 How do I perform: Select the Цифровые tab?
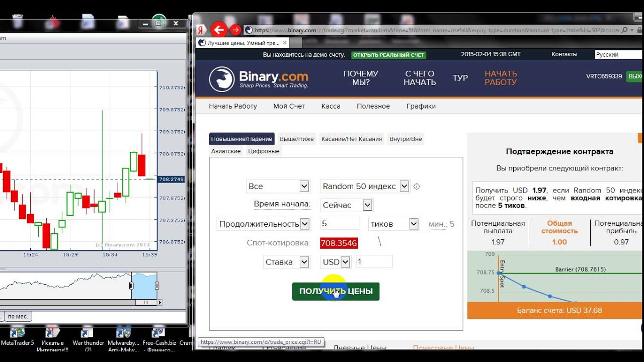click(x=264, y=151)
